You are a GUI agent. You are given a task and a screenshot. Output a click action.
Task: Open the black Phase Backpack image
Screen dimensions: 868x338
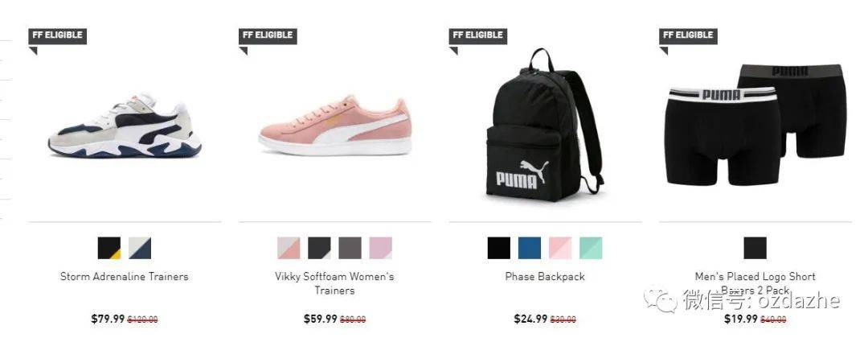tap(544, 126)
